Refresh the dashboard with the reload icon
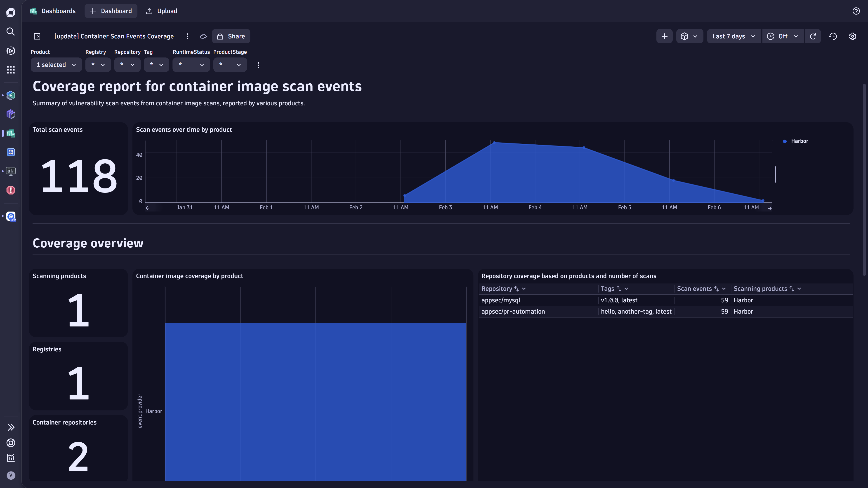Image resolution: width=868 pixels, height=488 pixels. (813, 36)
